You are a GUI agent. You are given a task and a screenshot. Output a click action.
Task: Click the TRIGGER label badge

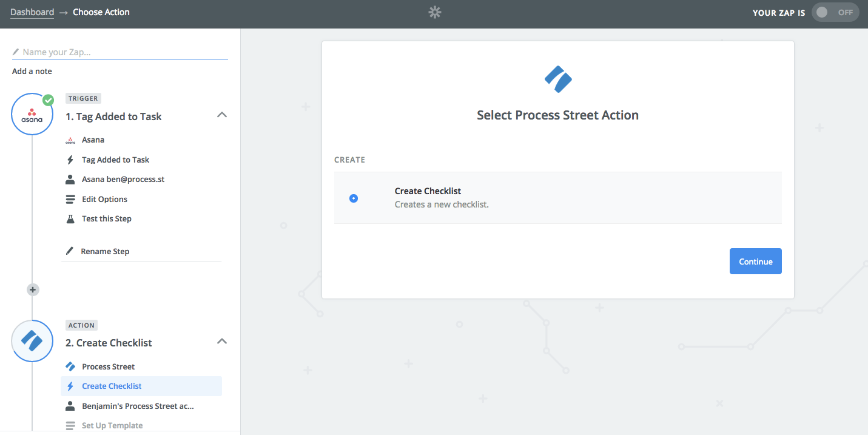pyautogui.click(x=83, y=98)
